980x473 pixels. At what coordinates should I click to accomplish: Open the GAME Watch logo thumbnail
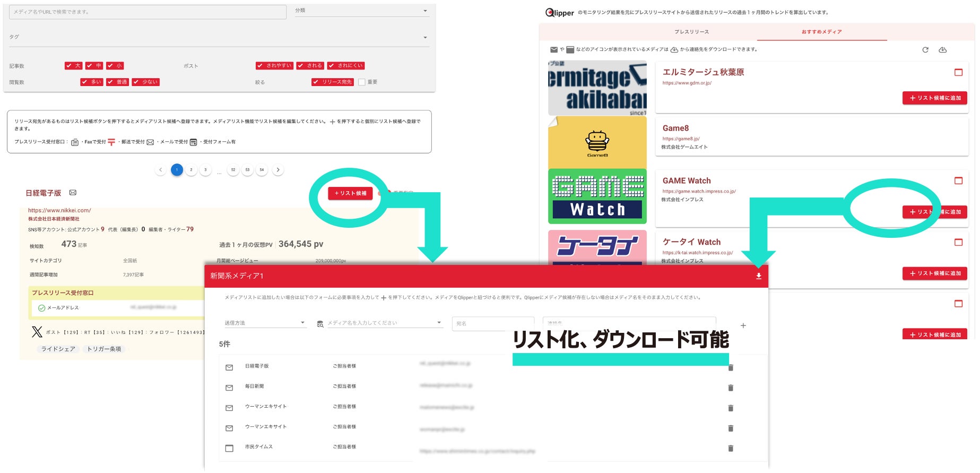coord(597,196)
